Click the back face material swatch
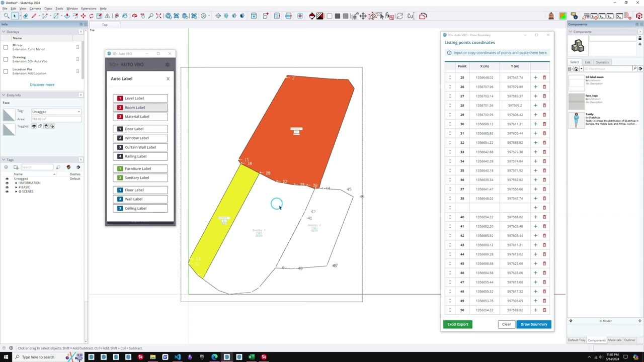Image resolution: width=644 pixels, height=362 pixels. point(9,129)
